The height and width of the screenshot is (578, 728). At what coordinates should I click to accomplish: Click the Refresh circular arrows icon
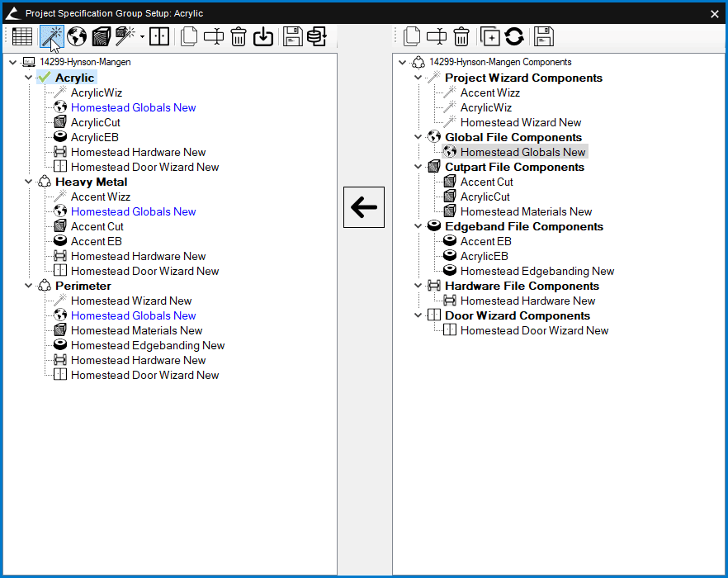point(514,36)
